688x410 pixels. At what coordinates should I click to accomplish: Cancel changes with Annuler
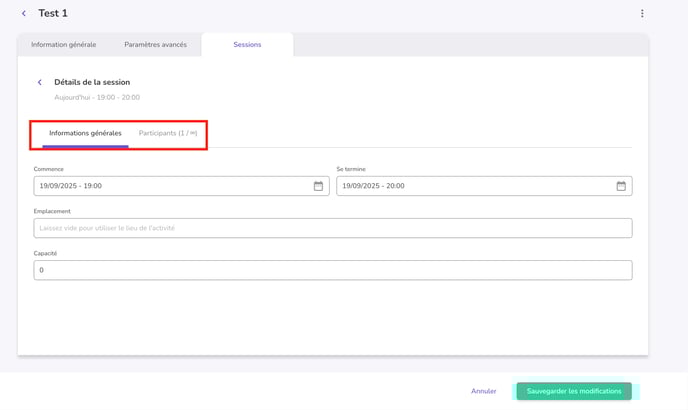[x=483, y=391]
